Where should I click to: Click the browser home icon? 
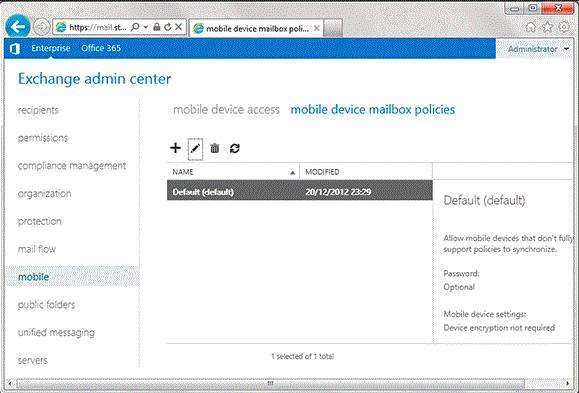tap(531, 27)
